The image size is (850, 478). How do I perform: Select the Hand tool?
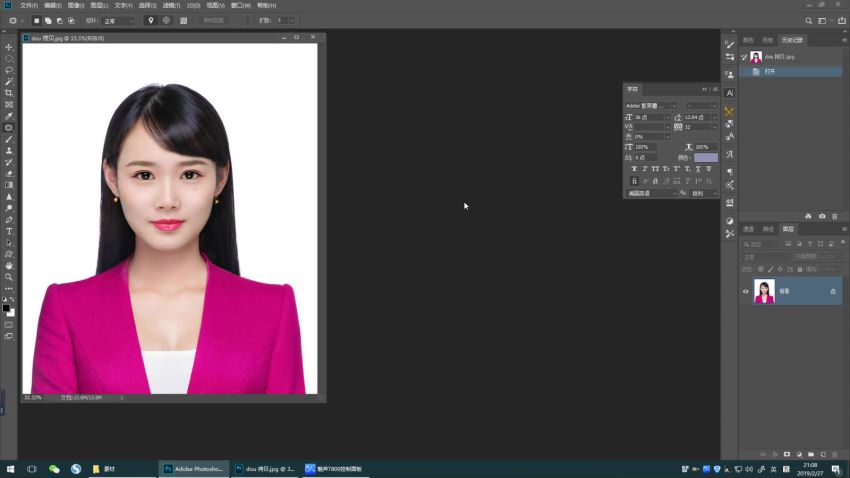[9, 266]
